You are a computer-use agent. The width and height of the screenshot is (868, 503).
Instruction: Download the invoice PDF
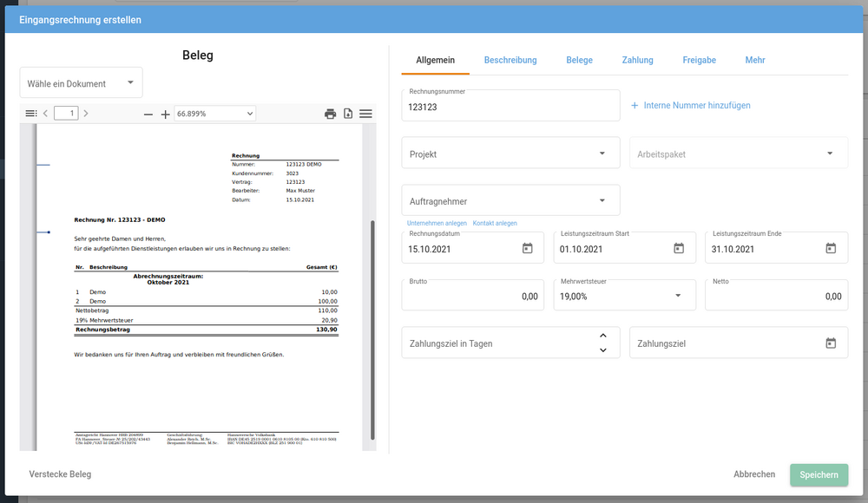pos(348,113)
